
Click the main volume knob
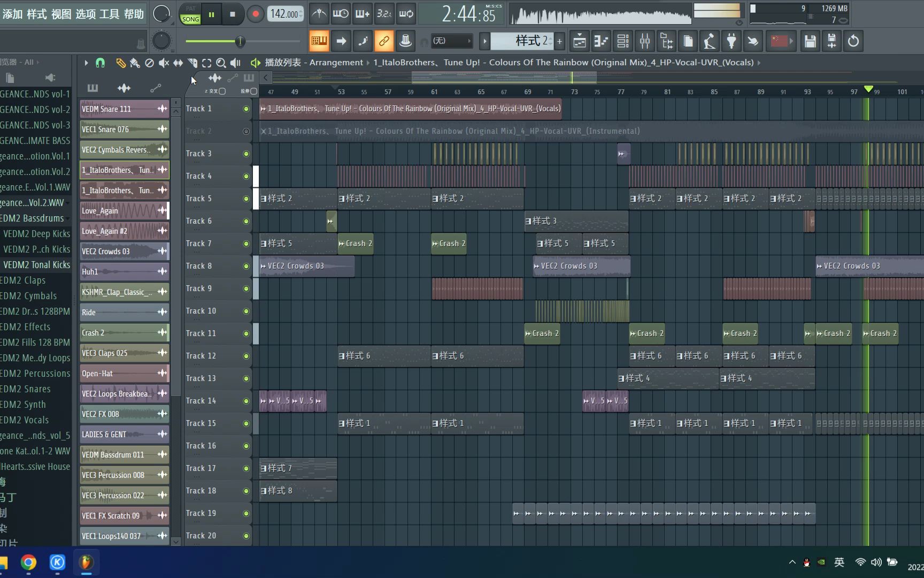(x=161, y=14)
